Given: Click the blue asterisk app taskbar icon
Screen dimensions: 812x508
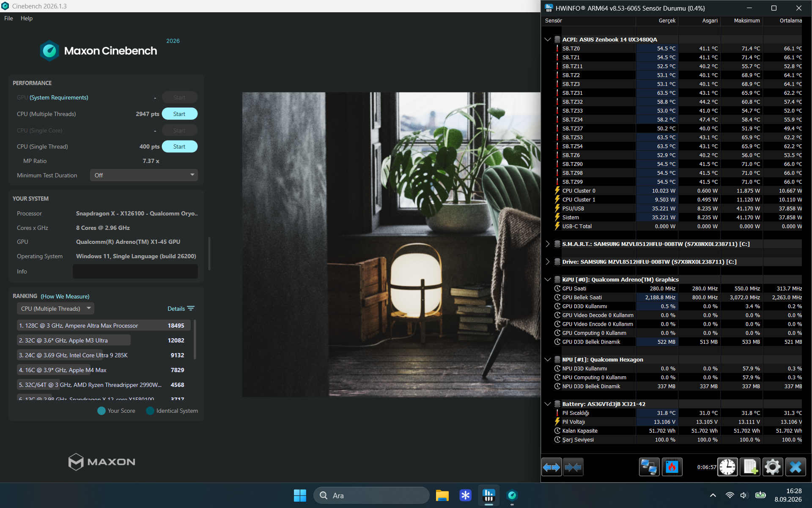Looking at the screenshot, I should [466, 495].
